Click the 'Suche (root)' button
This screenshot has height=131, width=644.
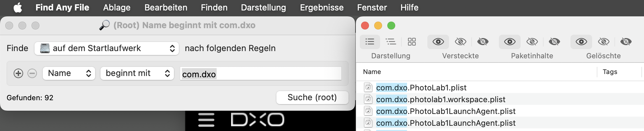(x=312, y=98)
